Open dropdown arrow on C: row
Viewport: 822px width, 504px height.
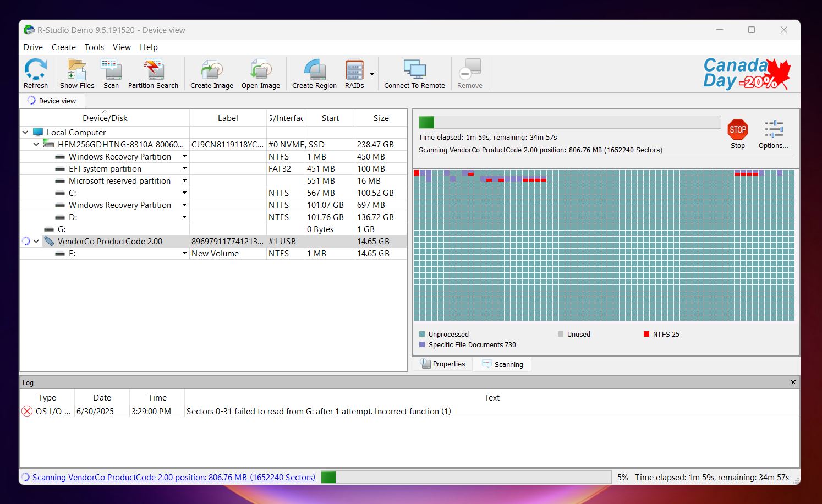tap(184, 193)
